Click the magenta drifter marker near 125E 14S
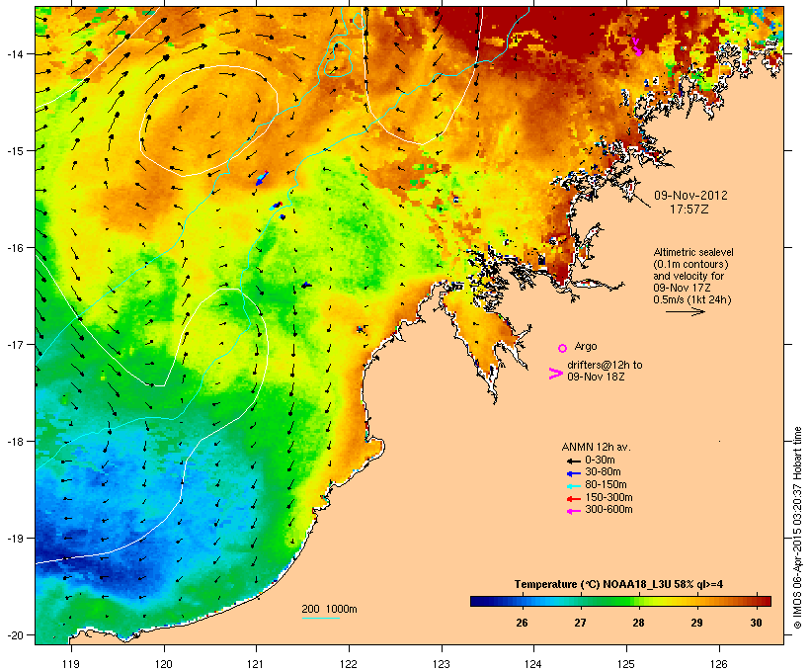This screenshot has height=672, width=810. [x=637, y=47]
